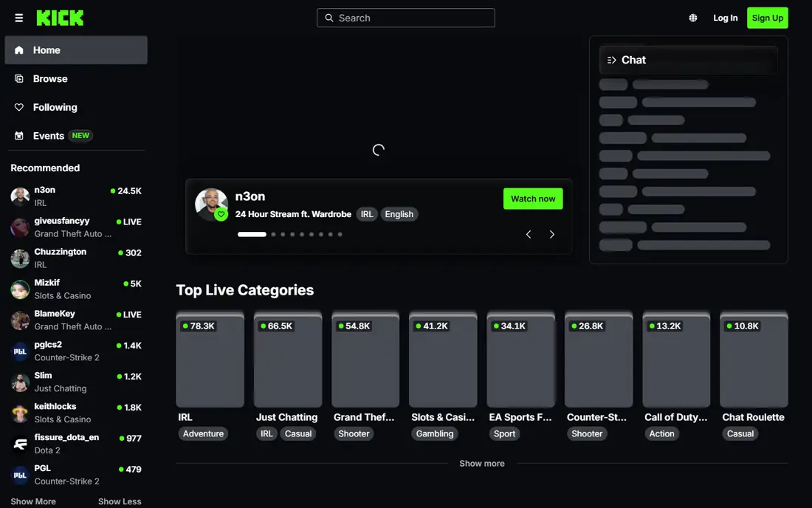Click the Sport tag

(x=504, y=434)
